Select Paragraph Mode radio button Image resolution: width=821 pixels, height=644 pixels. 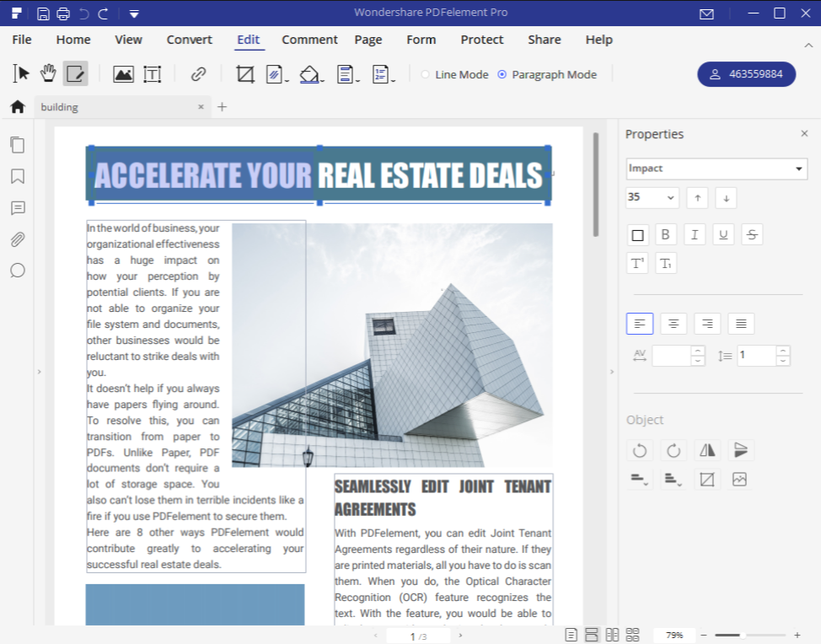click(x=502, y=74)
